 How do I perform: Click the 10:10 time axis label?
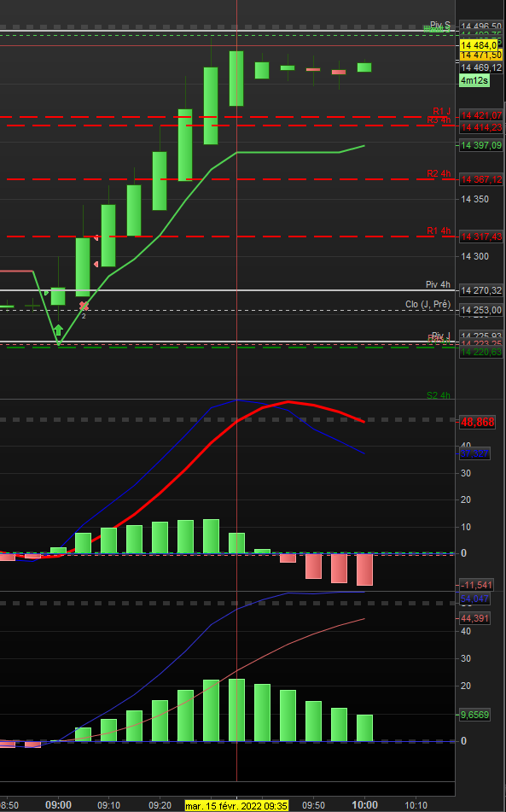(x=416, y=806)
